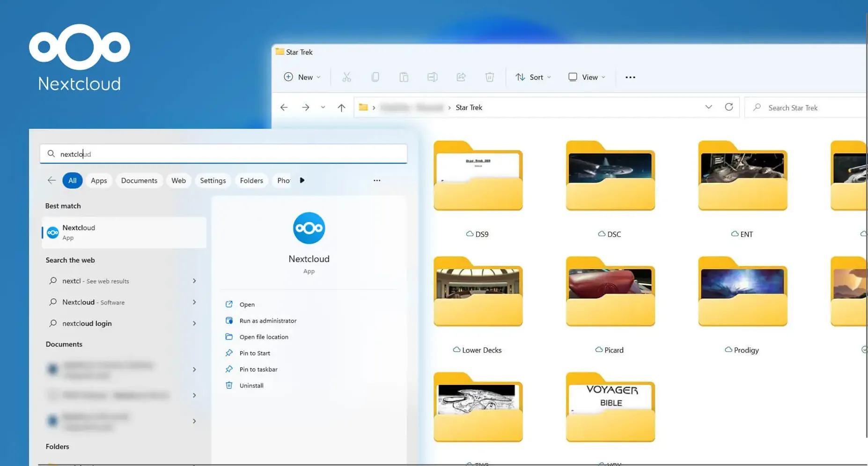Switch to the Documents search filter
Screen dimensions: 868x466
(139, 180)
